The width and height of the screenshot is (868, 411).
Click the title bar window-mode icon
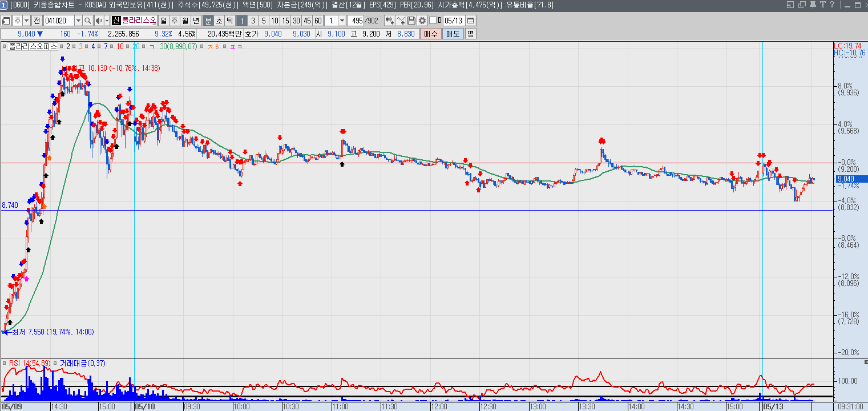coord(790,5)
